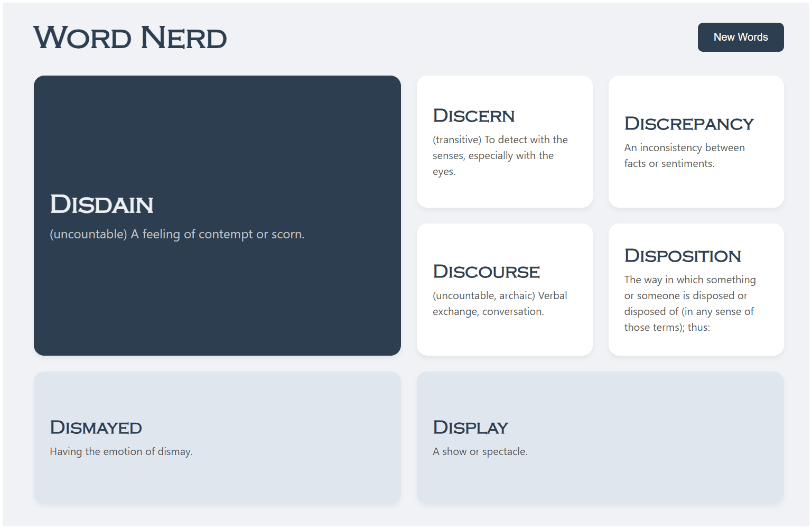Select the Display word heading
The image size is (812, 529).
point(470,428)
